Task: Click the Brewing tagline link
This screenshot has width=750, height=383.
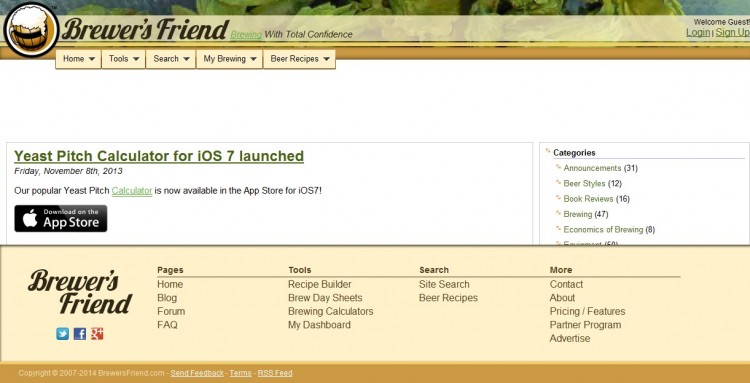Action: 246,34
